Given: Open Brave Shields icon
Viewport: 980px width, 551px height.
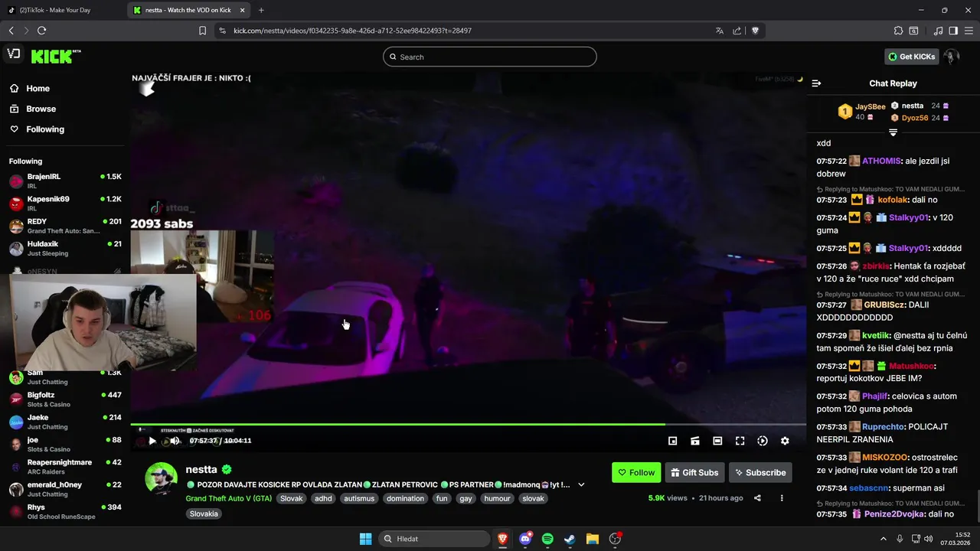Looking at the screenshot, I should coord(755,31).
